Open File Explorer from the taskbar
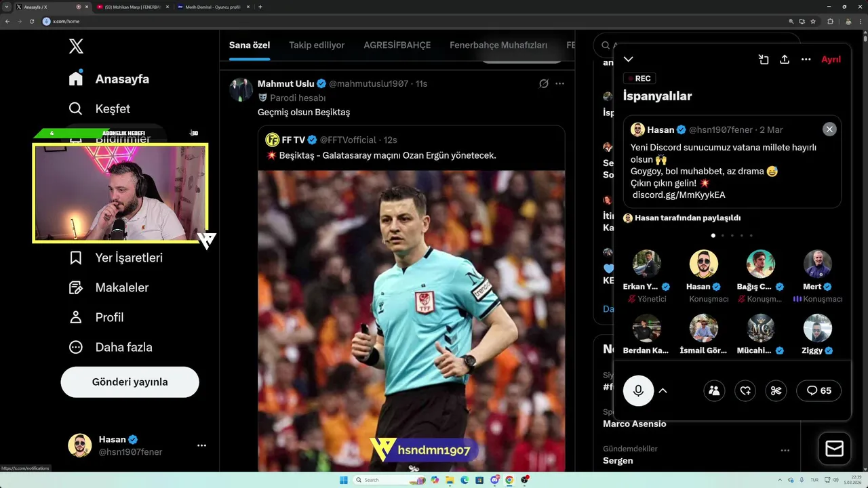 click(450, 480)
